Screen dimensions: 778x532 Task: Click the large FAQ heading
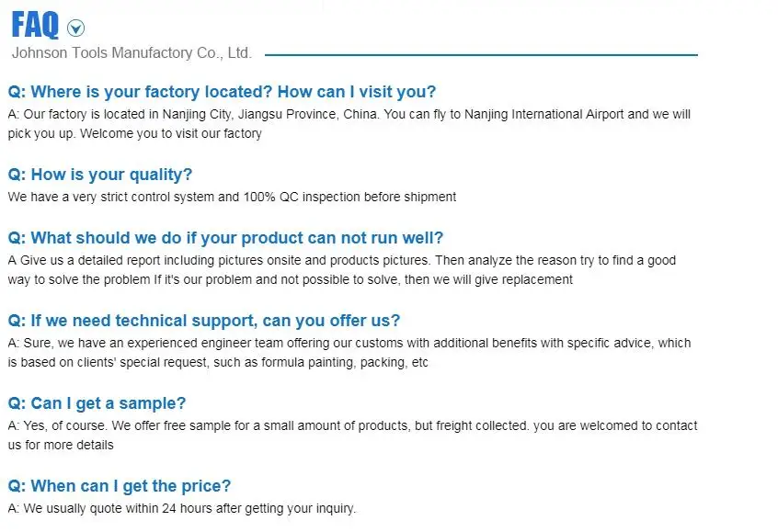click(35, 25)
